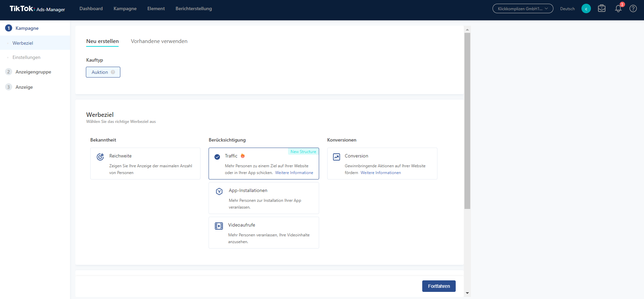Switch to Neu erstellen tab
This screenshot has width=644, height=299.
pos(102,41)
